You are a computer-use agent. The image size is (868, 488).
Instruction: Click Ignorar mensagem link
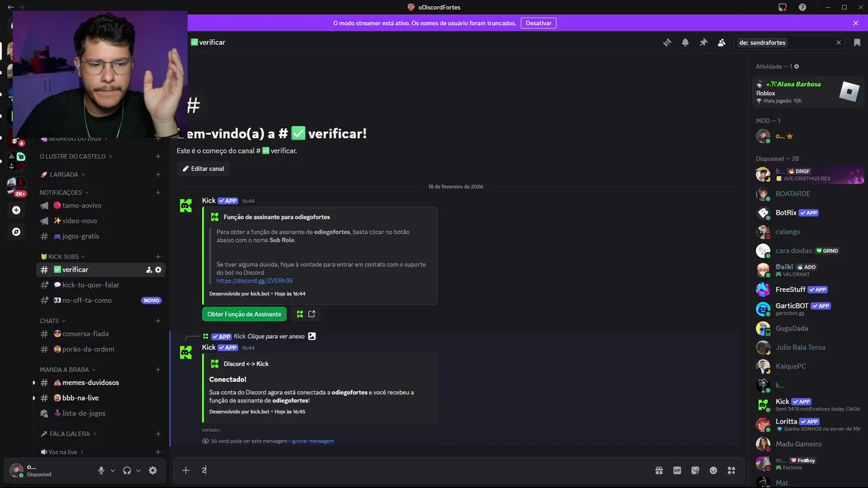(x=312, y=441)
